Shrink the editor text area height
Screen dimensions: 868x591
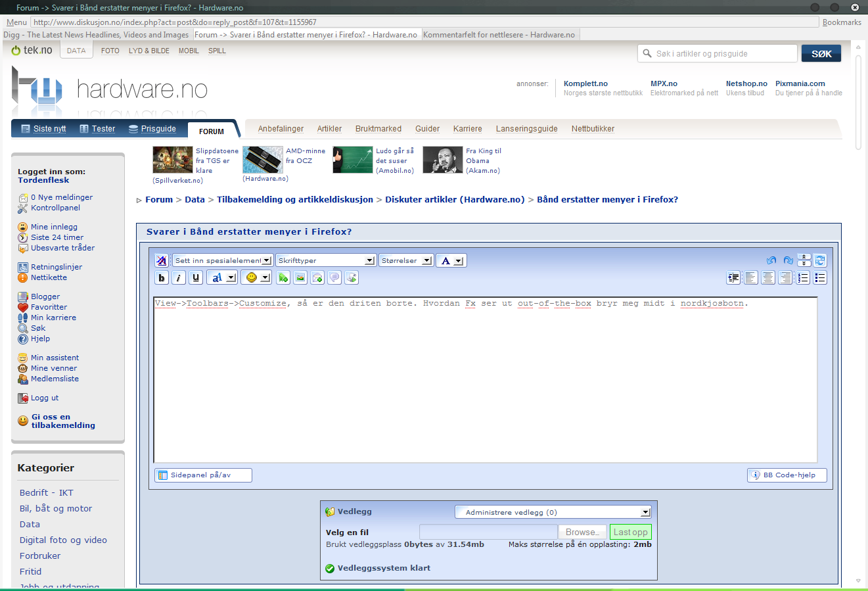pos(804,257)
